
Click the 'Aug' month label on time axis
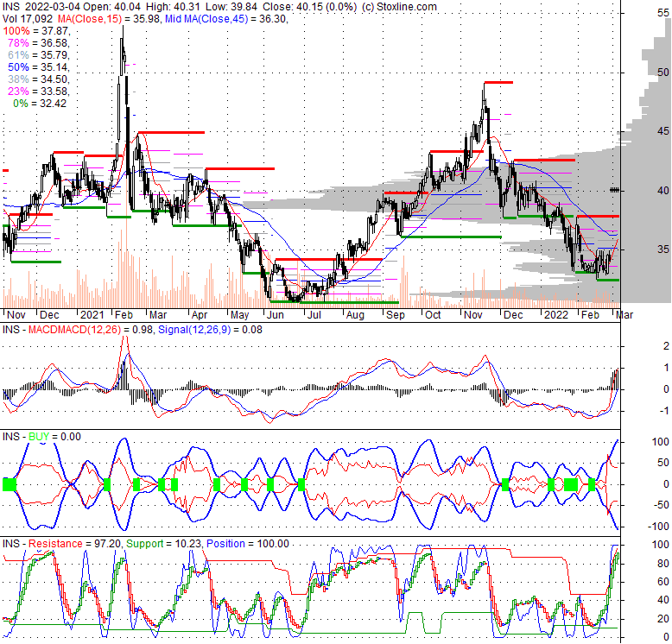[x=355, y=315]
